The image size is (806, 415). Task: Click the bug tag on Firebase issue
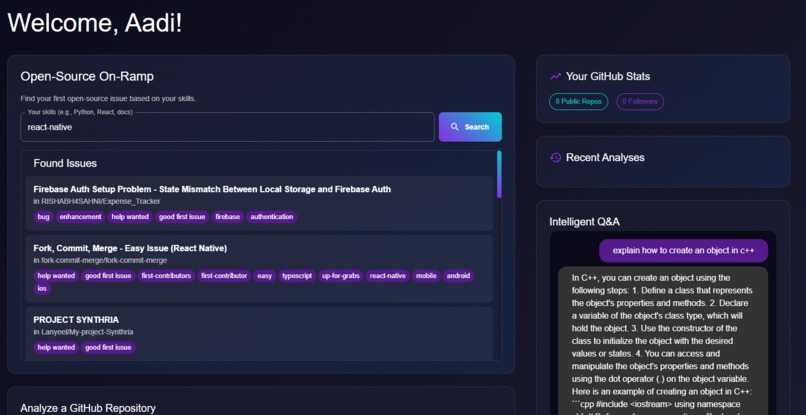click(x=44, y=217)
